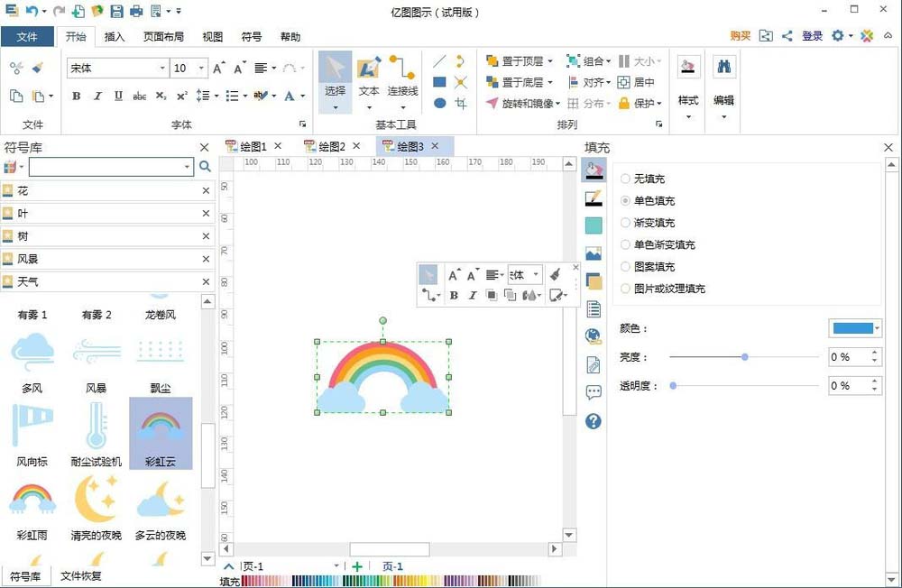Screen dimensions: 902x588
Task: Click the 登录 login link
Action: click(811, 35)
